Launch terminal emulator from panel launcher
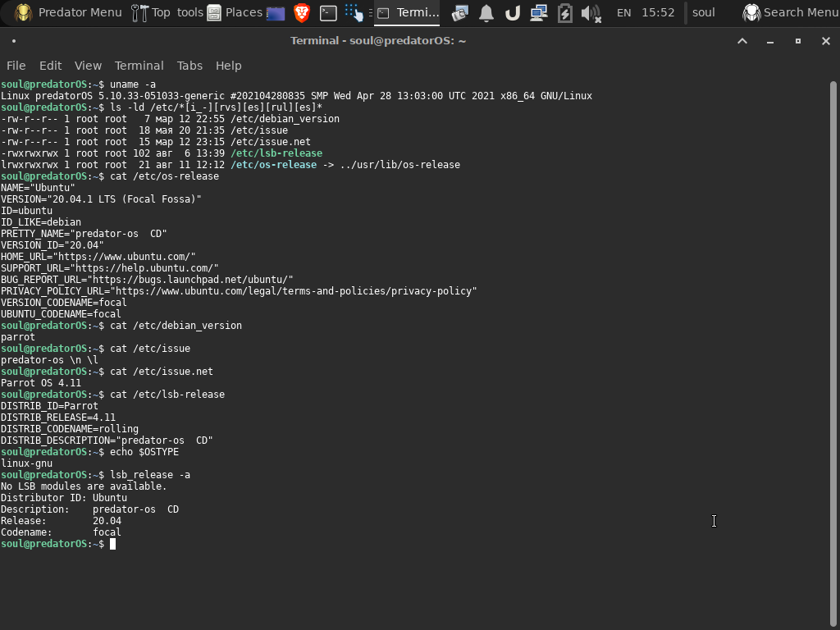Screen dimensions: 840x630 (328, 13)
